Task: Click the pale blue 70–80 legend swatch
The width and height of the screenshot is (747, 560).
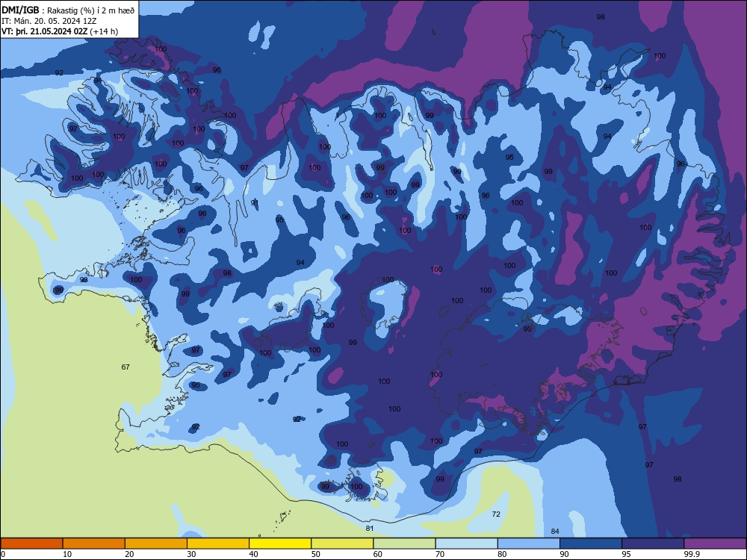Action: (x=466, y=544)
